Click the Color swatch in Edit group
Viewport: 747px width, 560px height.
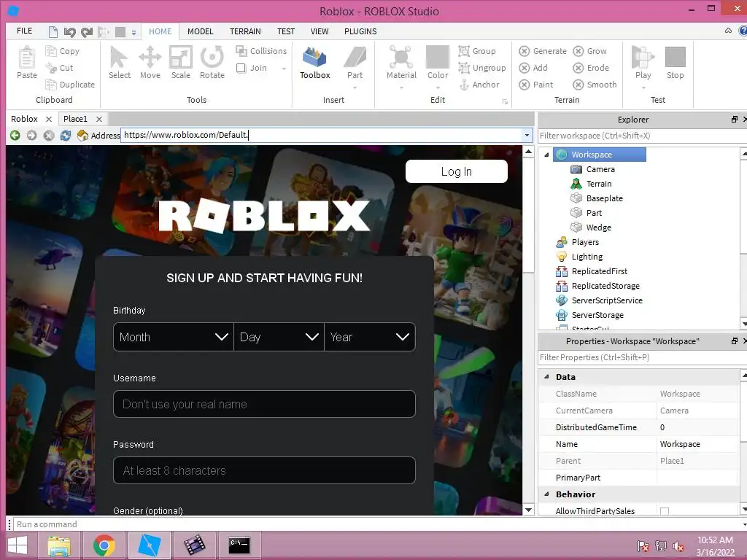click(x=438, y=57)
